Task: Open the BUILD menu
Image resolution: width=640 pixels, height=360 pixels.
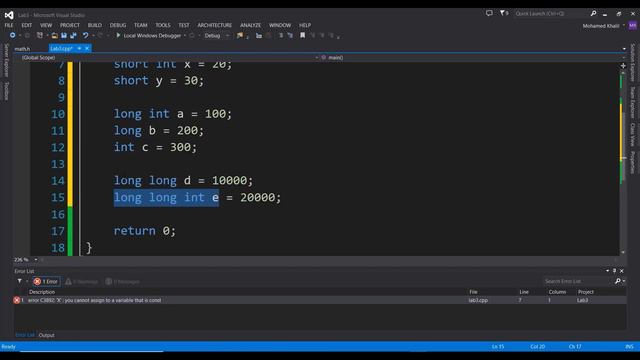Action: click(x=95, y=25)
